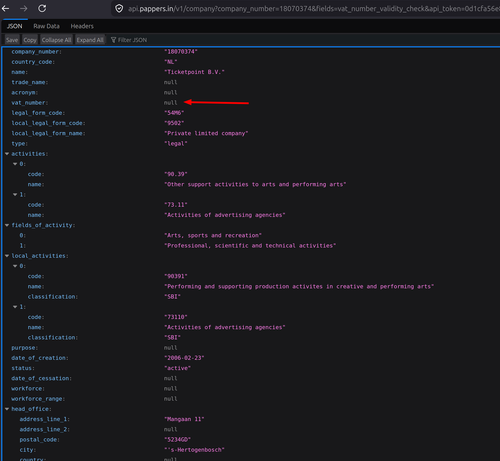Select the acronym key
The width and height of the screenshot is (500, 461).
point(25,92)
